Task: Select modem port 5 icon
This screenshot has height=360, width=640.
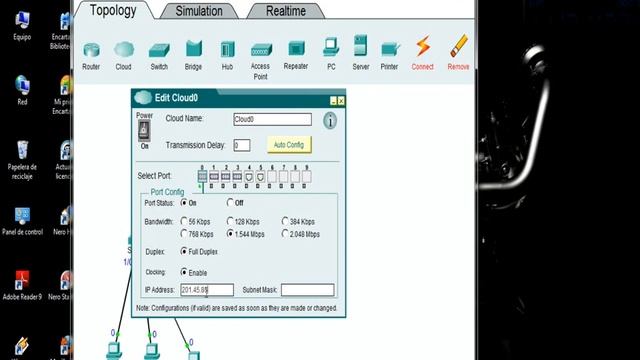Action: point(260,177)
